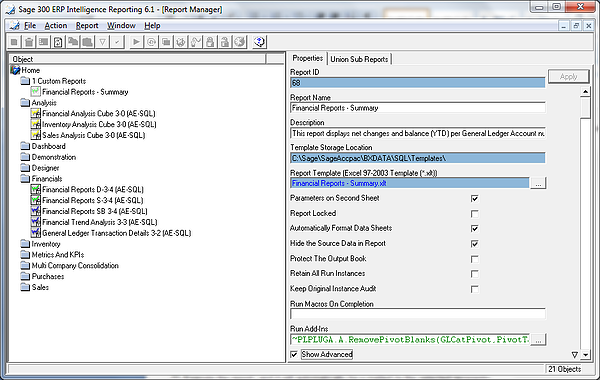The height and width of the screenshot is (380, 600).
Task: Select Financial Reports S-3-4 (AE-SQL)
Action: [93, 201]
